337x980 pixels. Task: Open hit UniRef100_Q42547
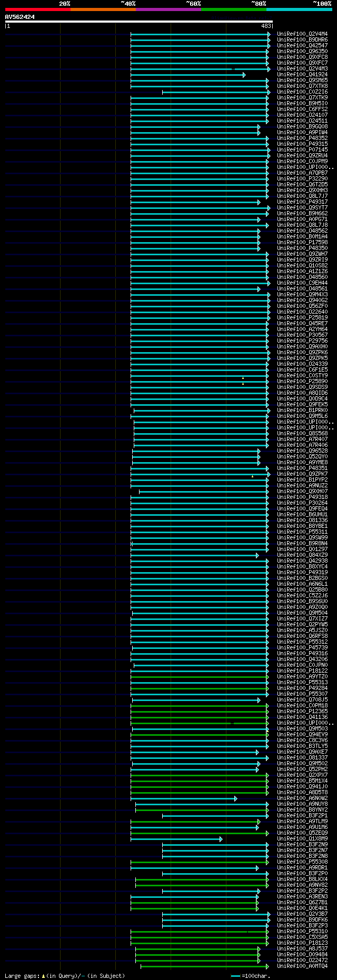pos(302,46)
